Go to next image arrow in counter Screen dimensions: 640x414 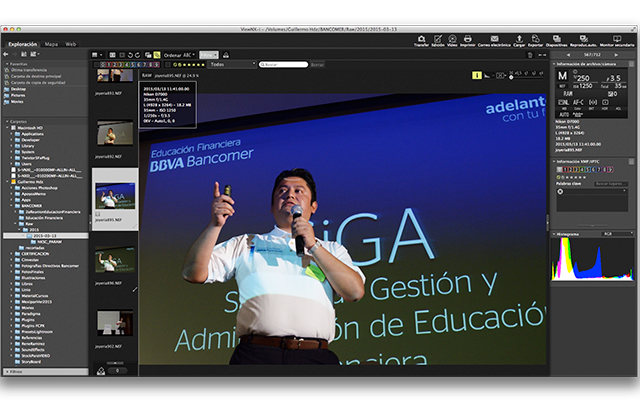coord(616,55)
